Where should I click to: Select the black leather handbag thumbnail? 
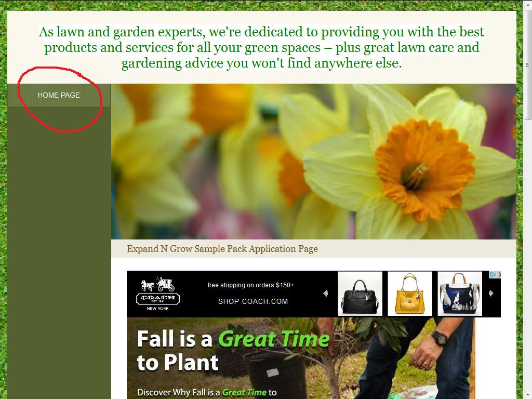(360, 294)
